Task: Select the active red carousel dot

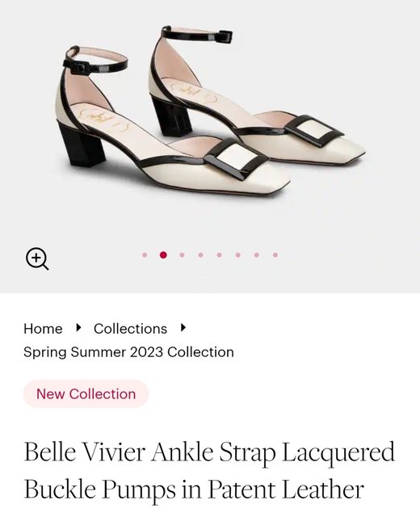Action: pyautogui.click(x=163, y=255)
